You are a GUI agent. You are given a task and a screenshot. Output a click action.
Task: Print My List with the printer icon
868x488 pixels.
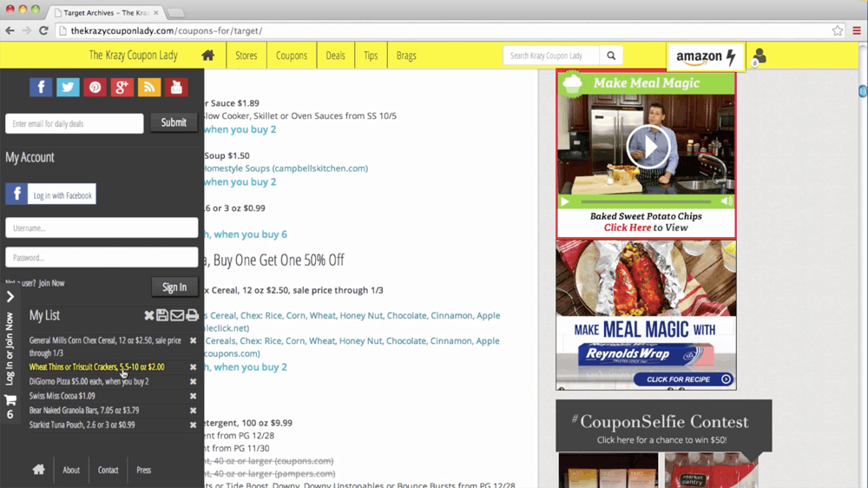(x=192, y=315)
